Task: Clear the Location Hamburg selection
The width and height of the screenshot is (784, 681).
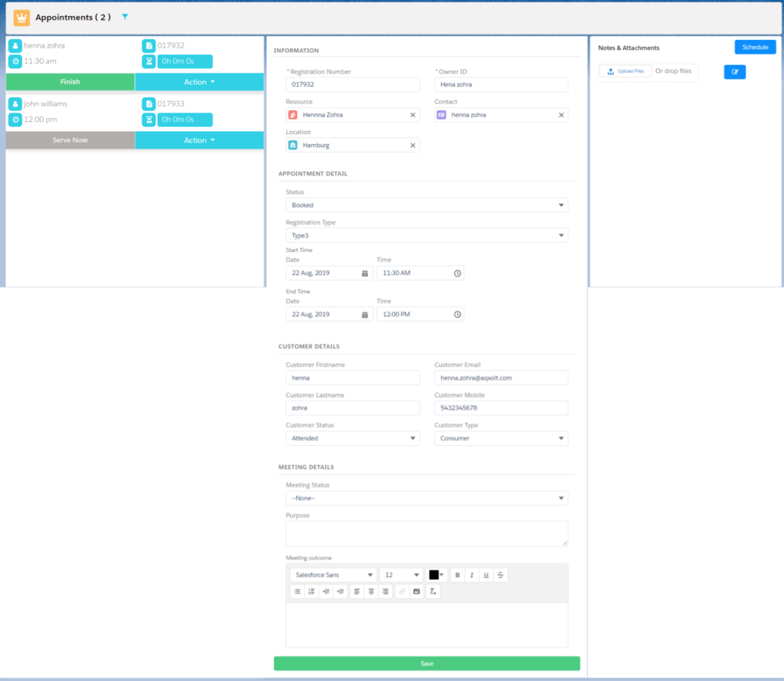Action: (413, 146)
